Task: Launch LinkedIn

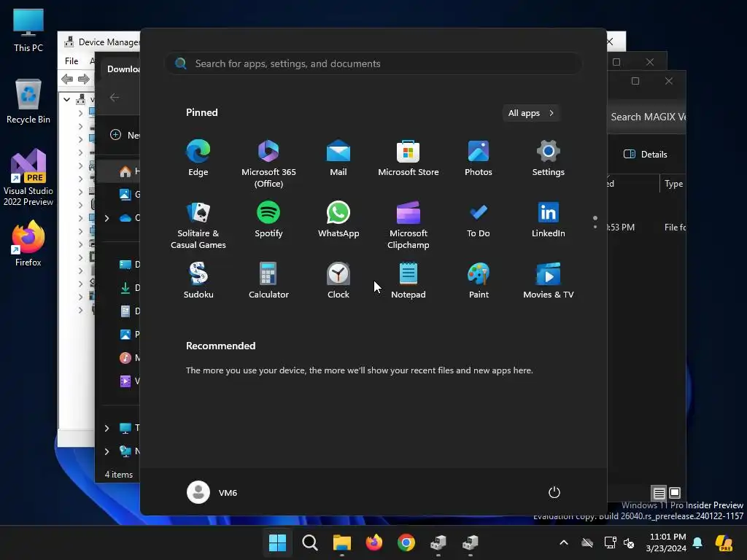Action: (549, 219)
